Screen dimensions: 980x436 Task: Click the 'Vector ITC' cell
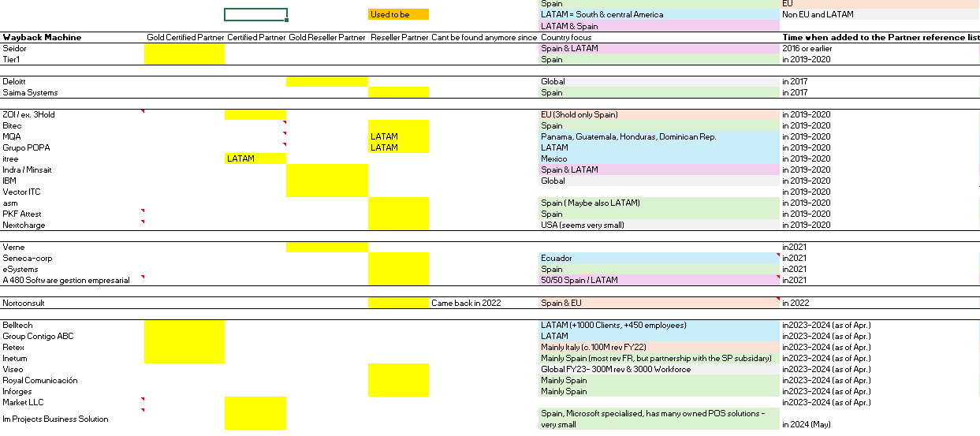point(73,192)
